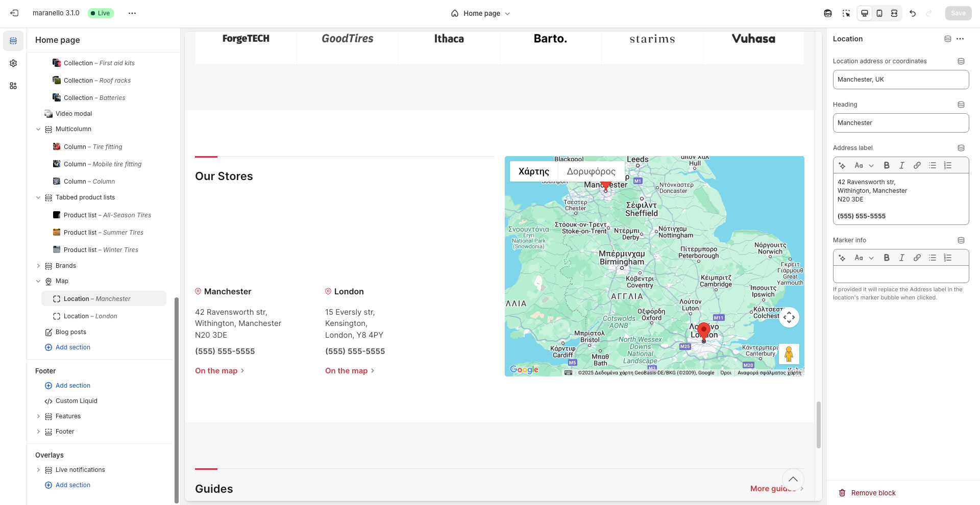The height and width of the screenshot is (505, 980).
Task: Click the undo arrow icon
Action: point(913,13)
